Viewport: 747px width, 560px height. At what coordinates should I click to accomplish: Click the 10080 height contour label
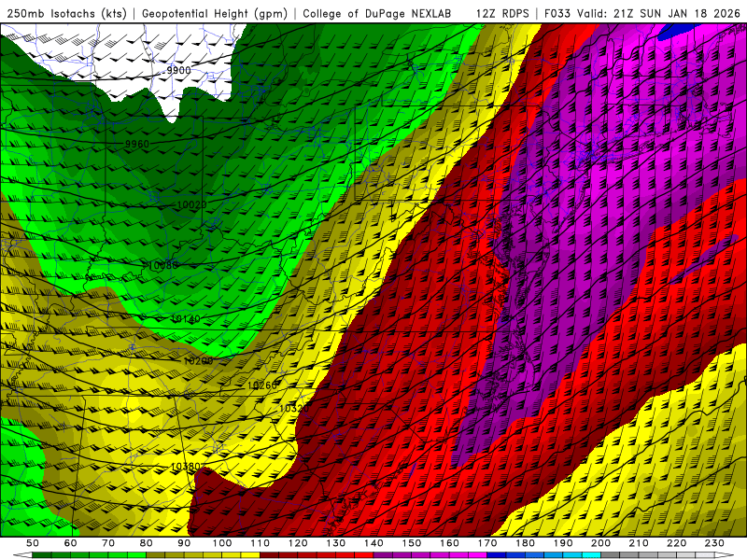[x=163, y=265]
